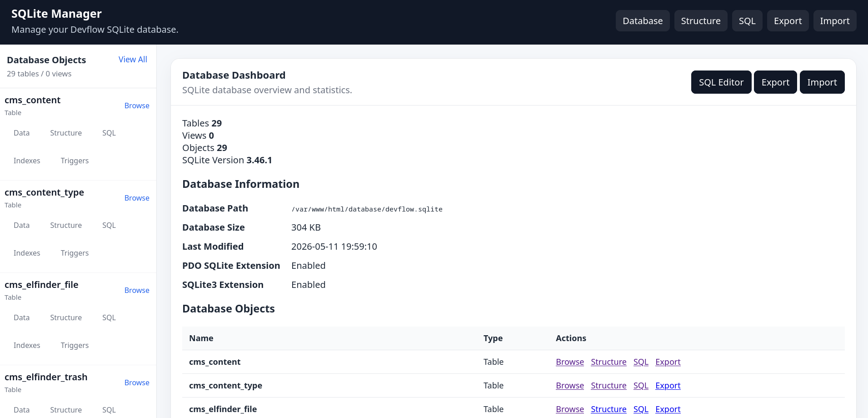Screen dimensions: 868x418
Task: Click the Views 0 statistic line
Action: [198, 136]
